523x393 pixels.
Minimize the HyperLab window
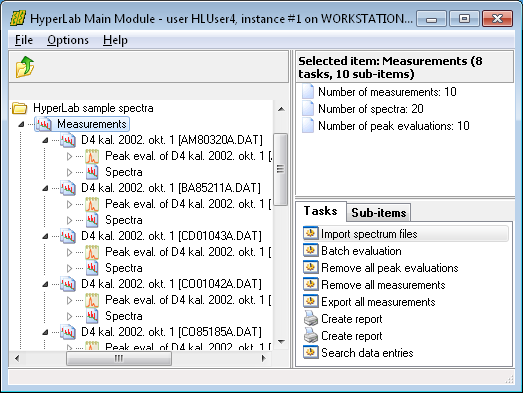click(431, 19)
